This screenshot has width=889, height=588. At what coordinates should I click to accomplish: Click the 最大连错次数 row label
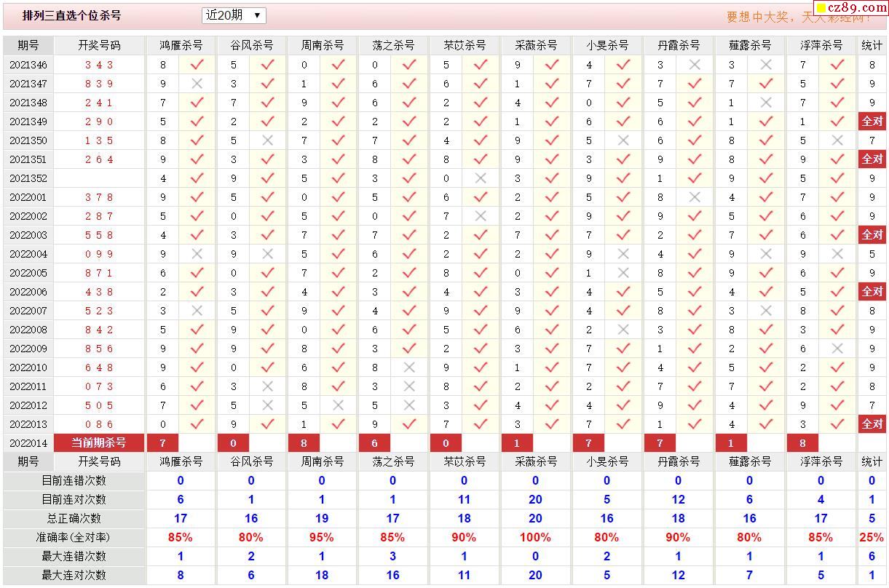tap(74, 556)
